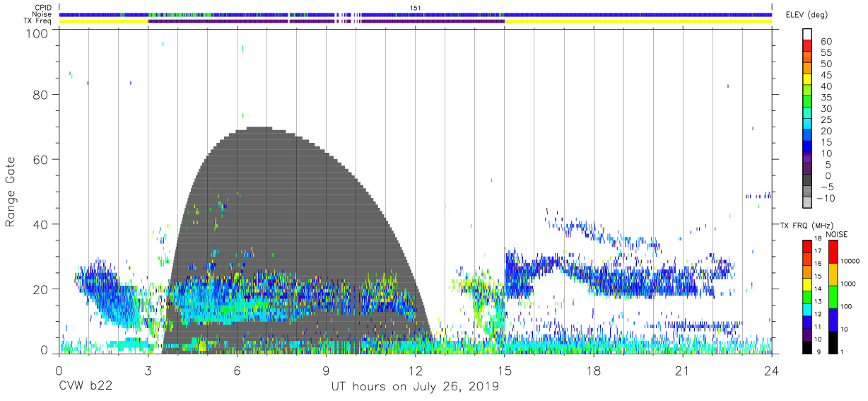Screen dimensions: 868x401
Task: Select the blue 15–20 degree elevation color segment
Action: [x=807, y=136]
